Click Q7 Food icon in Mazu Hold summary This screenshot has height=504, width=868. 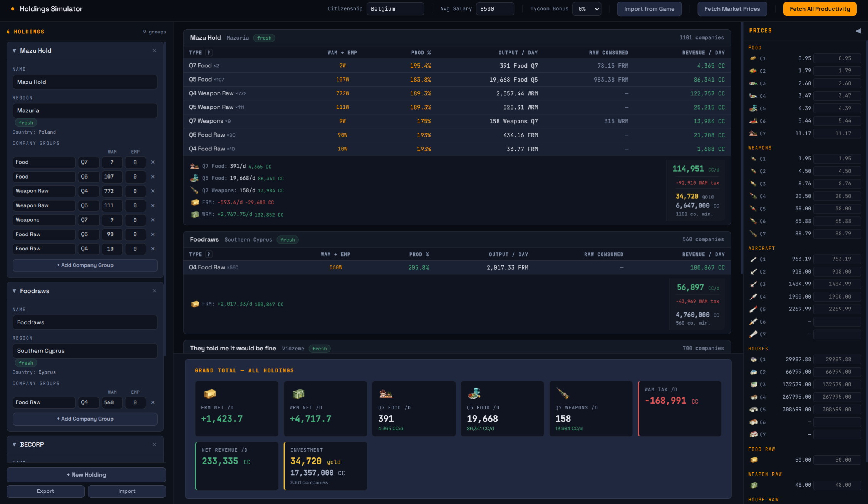pyautogui.click(x=194, y=166)
